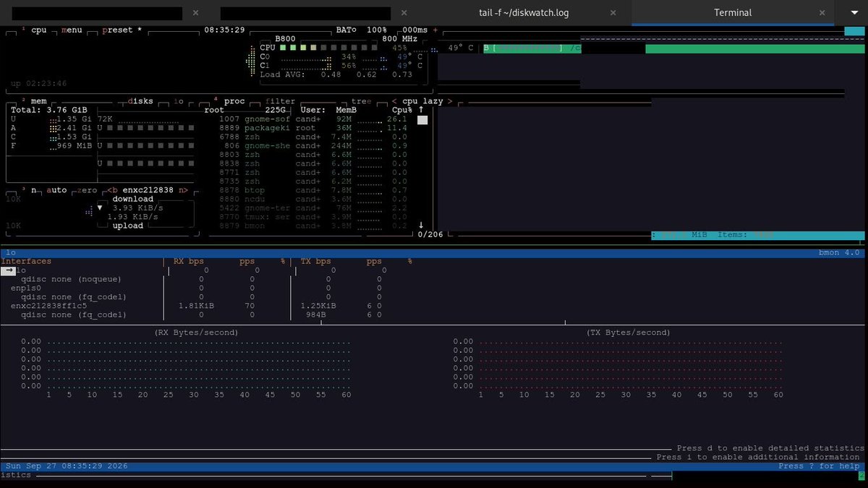Select process 8879 bmon row

point(313,226)
